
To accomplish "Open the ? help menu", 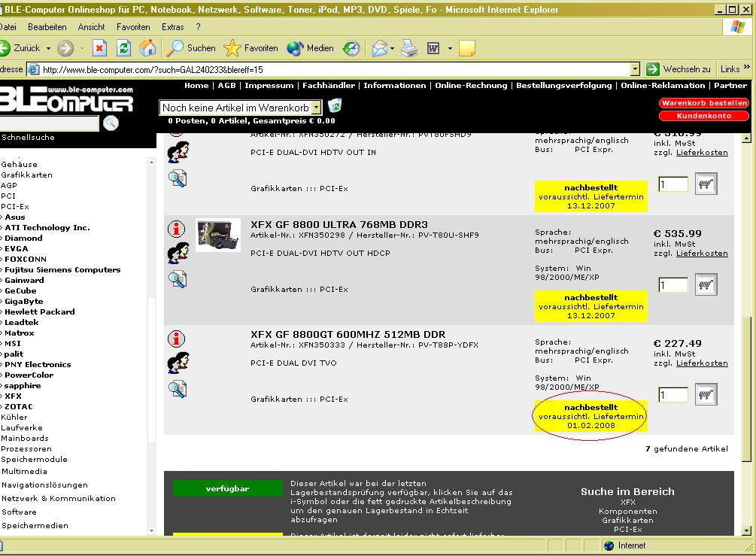I will pyautogui.click(x=198, y=27).
